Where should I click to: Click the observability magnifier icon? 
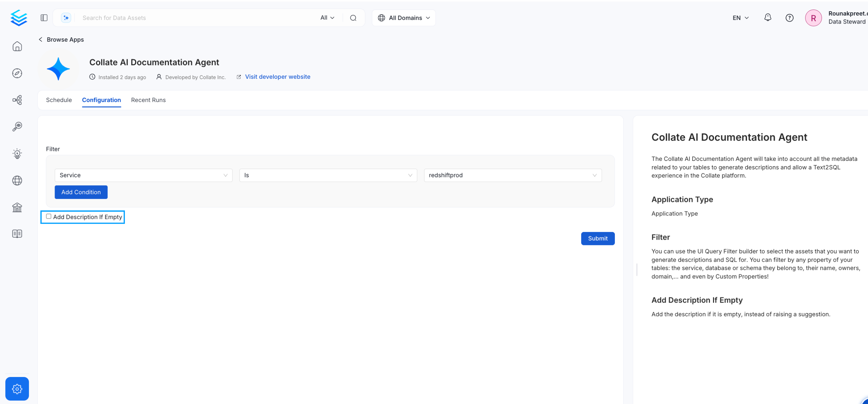17,127
